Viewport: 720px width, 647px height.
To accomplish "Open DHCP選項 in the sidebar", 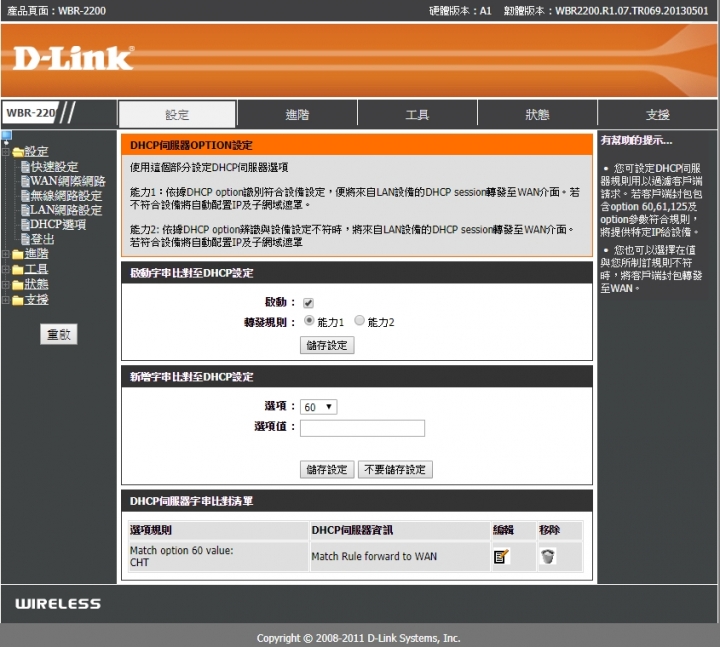I will pos(58,225).
